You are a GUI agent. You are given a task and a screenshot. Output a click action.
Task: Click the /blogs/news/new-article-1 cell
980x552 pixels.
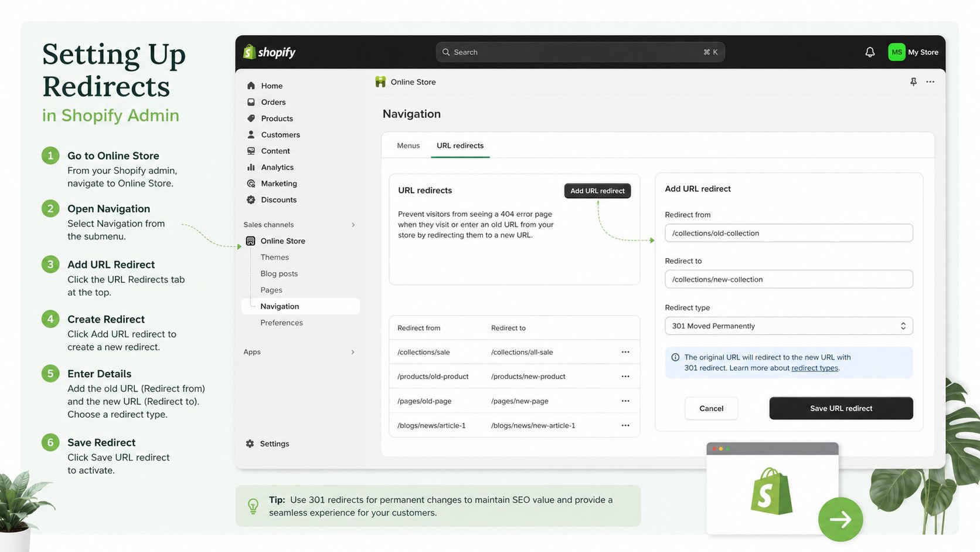pyautogui.click(x=533, y=425)
